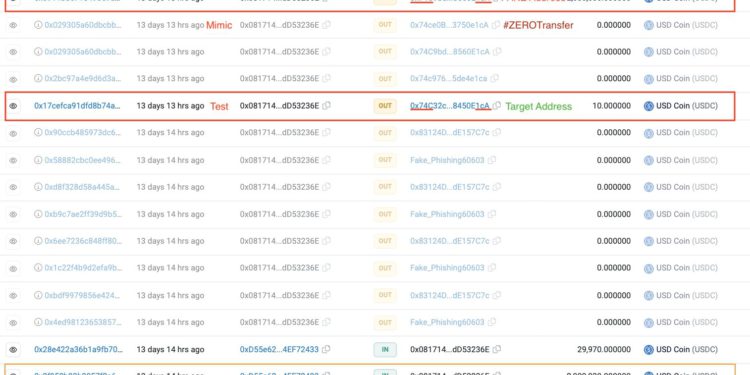Open the transaction hash 0xbdf9979856e424
Image resolution: width=750 pixels, height=375 pixels.
(82, 295)
